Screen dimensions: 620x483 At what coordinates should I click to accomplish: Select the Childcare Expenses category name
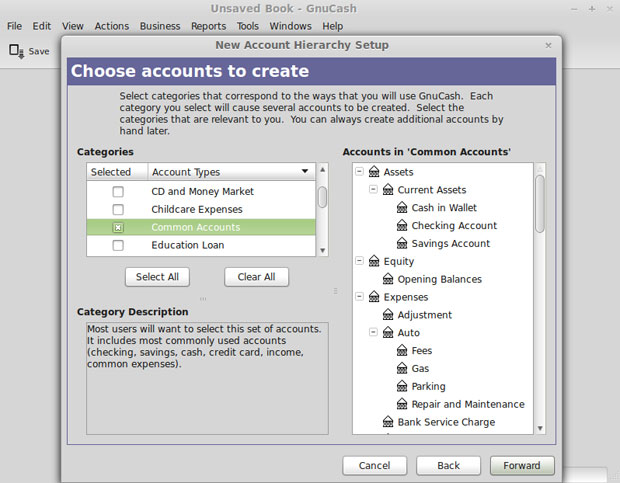[197, 209]
